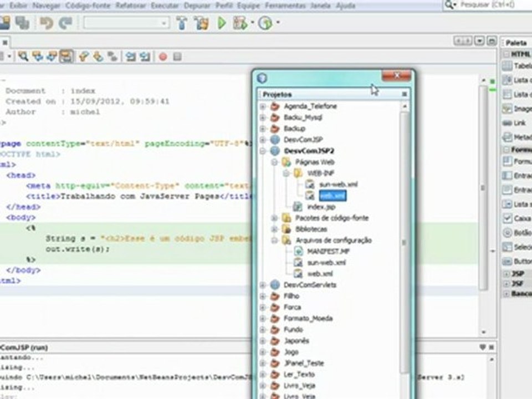Open Profile Project dropdown arrow
Screen dimensions: 532x399
pos(278,23)
